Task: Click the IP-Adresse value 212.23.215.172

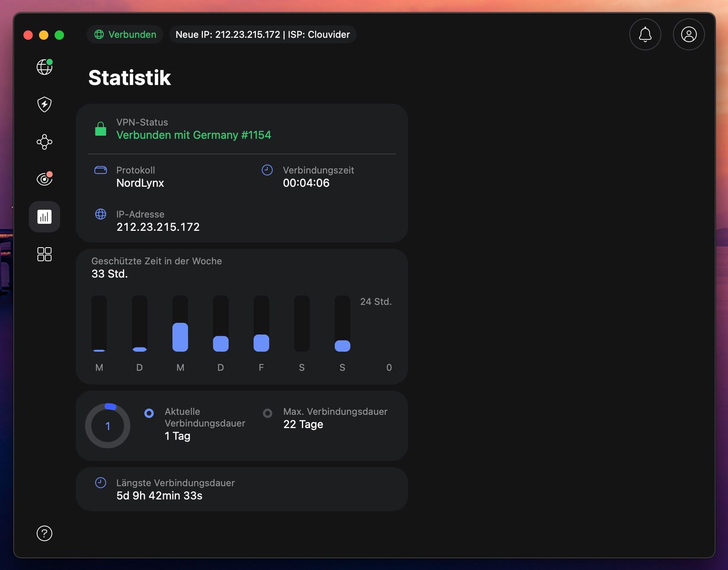Action: [158, 227]
